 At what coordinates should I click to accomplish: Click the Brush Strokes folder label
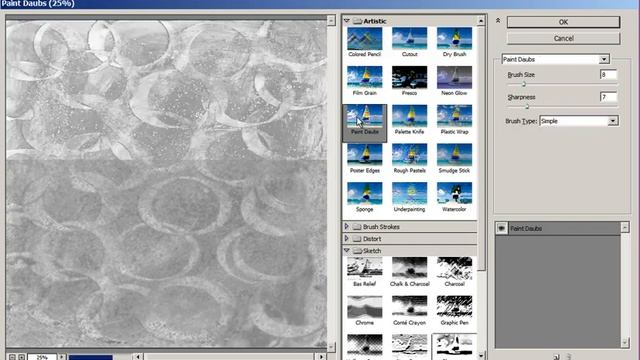[381, 227]
